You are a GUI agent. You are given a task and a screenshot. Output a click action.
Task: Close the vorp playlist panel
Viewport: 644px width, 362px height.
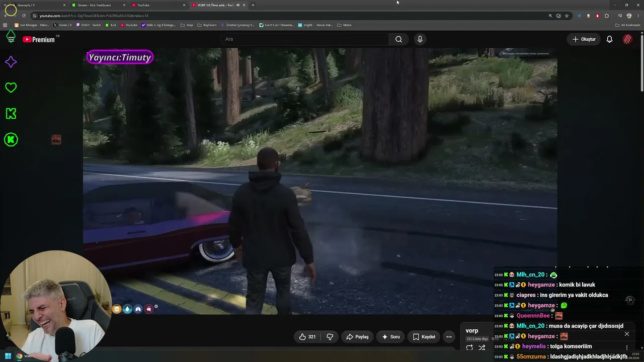pyautogui.click(x=627, y=334)
